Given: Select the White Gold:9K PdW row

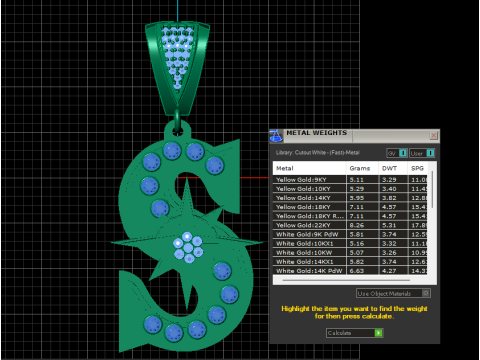Looking at the screenshot, I should pyautogui.click(x=350, y=234).
